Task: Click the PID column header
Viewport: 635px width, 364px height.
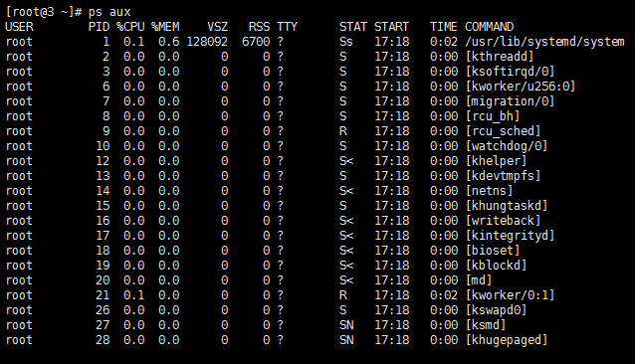Action: coord(100,27)
